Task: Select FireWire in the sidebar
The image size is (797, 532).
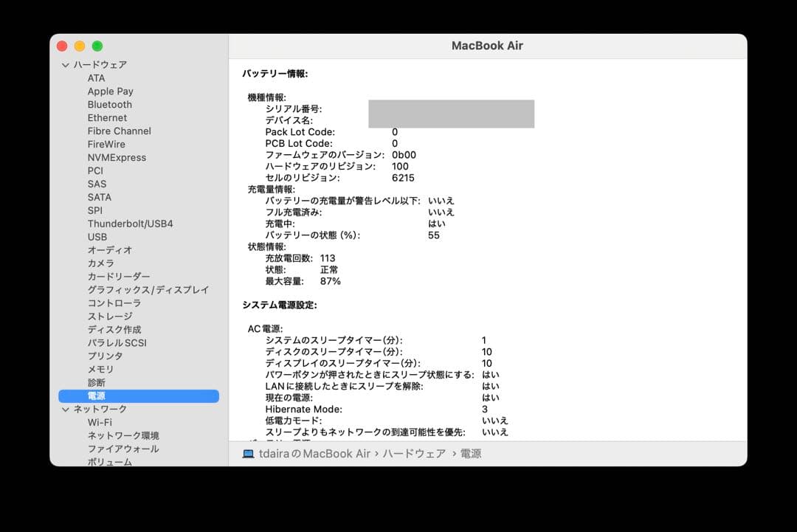Action: (106, 144)
